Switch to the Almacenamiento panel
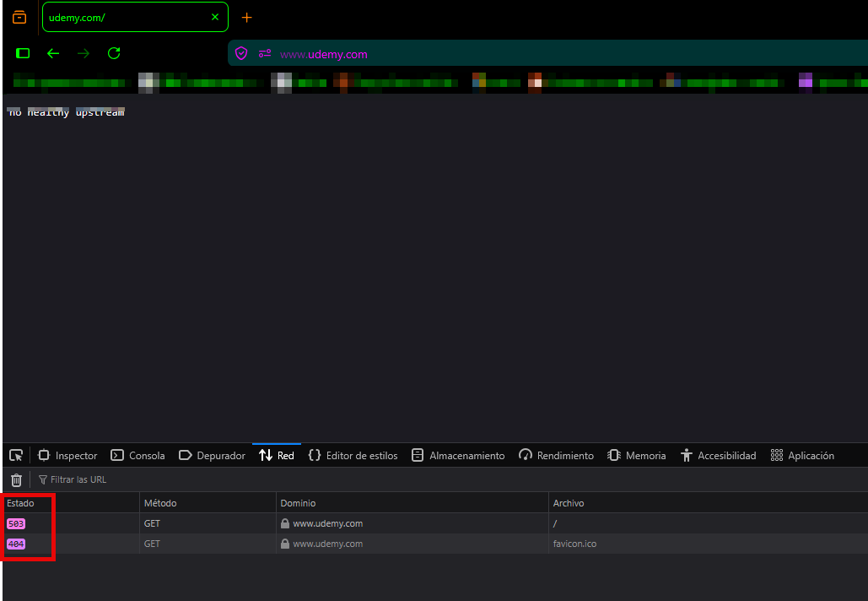 pyautogui.click(x=458, y=455)
